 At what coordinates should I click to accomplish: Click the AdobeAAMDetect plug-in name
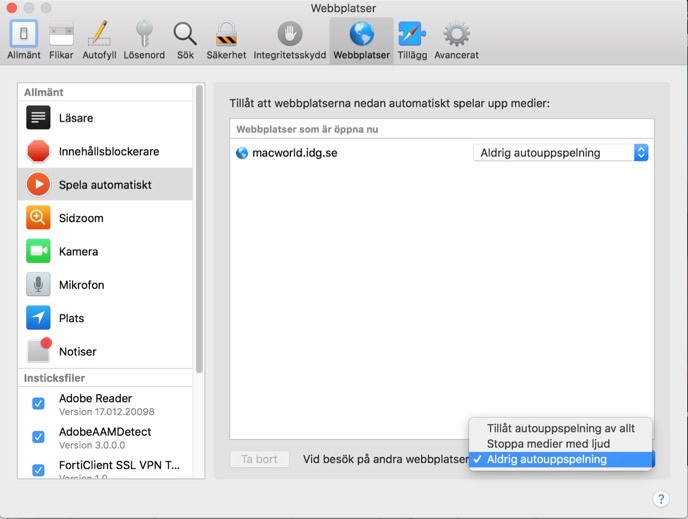tap(105, 431)
